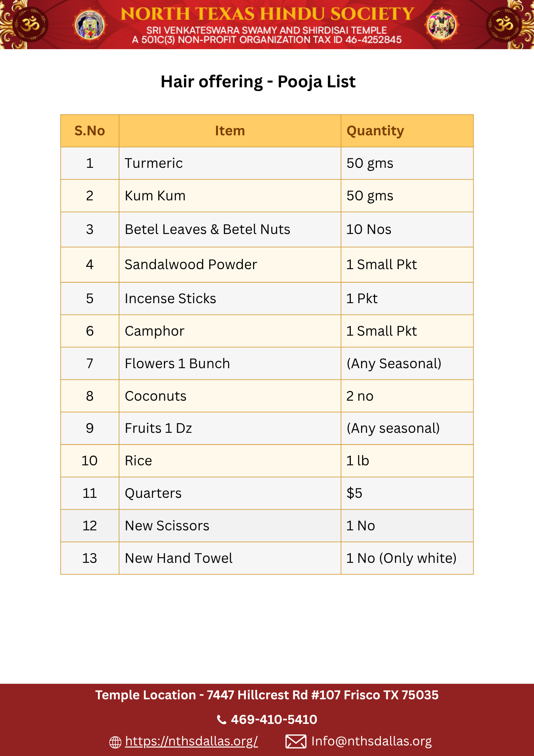Screen dimensions: 534x756
Task: Click the Item column header
Action: tap(230, 131)
